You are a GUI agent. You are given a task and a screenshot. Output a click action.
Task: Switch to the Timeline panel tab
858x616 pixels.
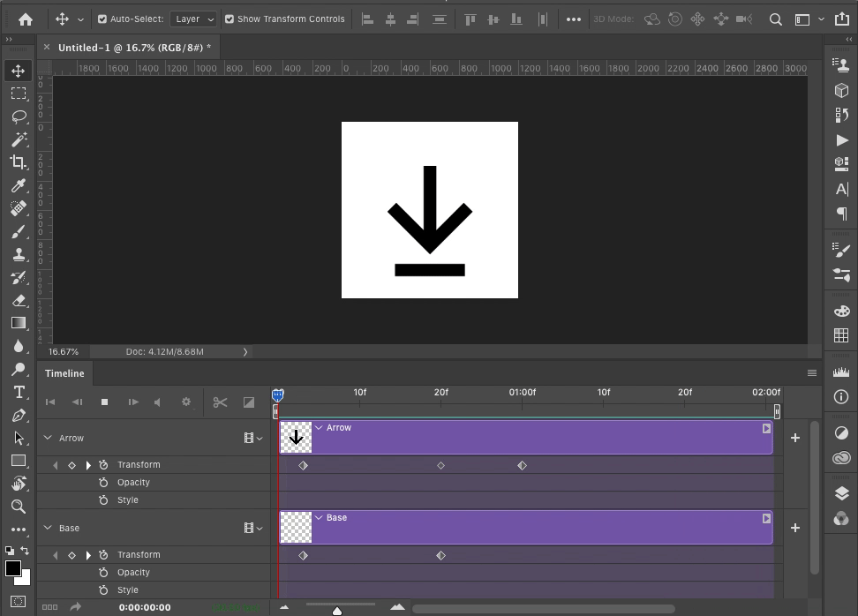click(64, 373)
